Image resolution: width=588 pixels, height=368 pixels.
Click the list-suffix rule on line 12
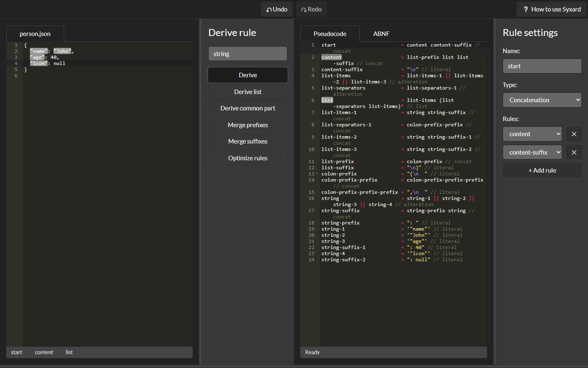338,168
